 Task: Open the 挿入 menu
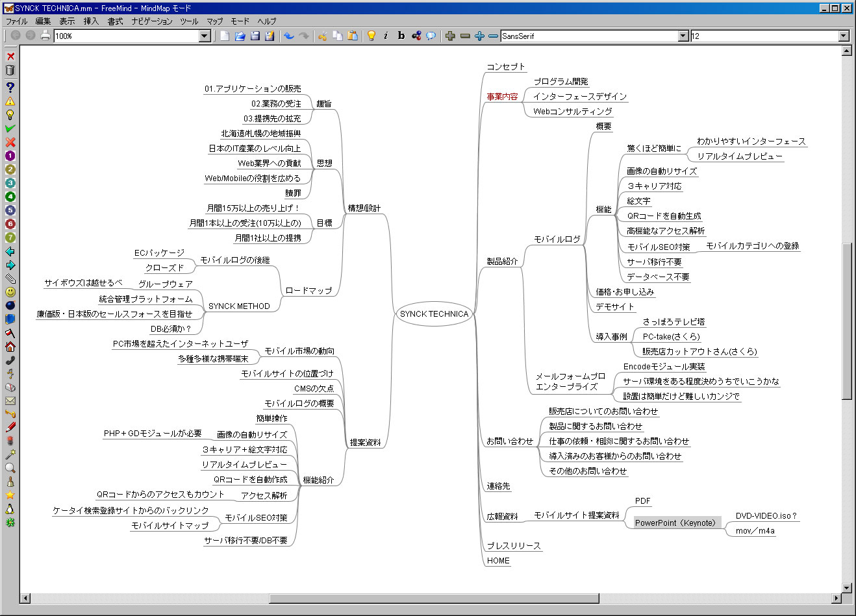(92, 21)
